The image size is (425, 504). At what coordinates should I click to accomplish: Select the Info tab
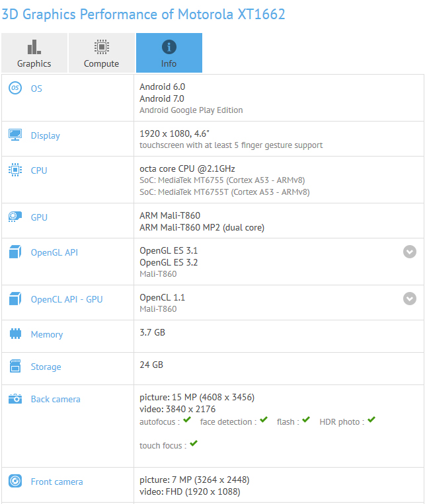169,53
